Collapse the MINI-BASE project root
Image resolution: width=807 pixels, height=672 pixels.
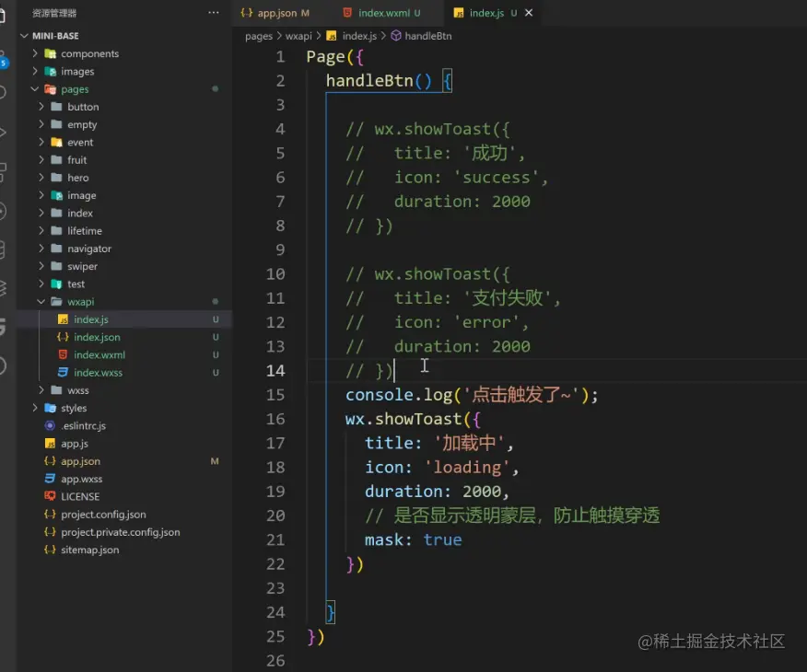pos(24,36)
